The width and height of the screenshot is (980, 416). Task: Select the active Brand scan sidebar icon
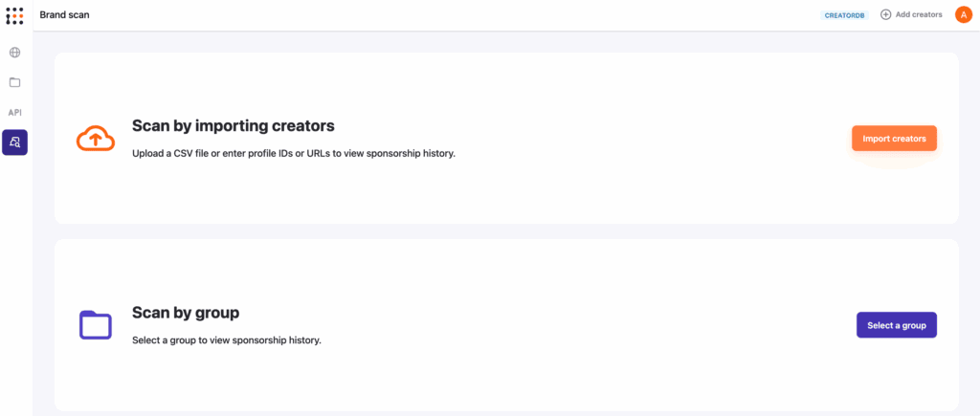(14, 142)
